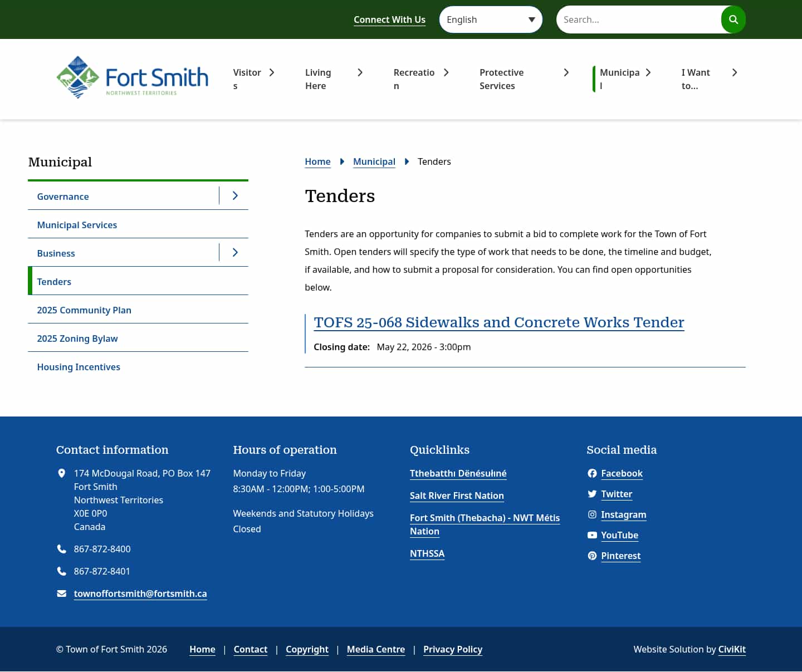Open Fort Smith NWT Métis Nation quicklink

[x=485, y=524]
